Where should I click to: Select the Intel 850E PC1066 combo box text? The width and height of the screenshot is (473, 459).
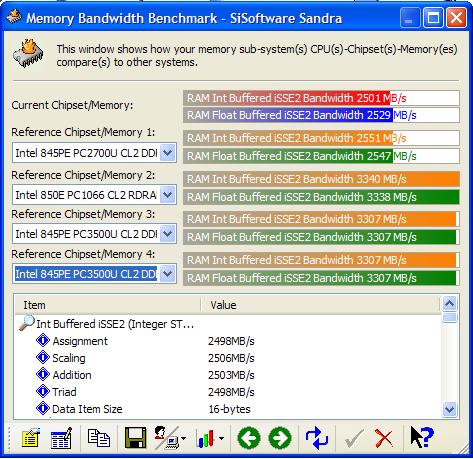[86, 195]
